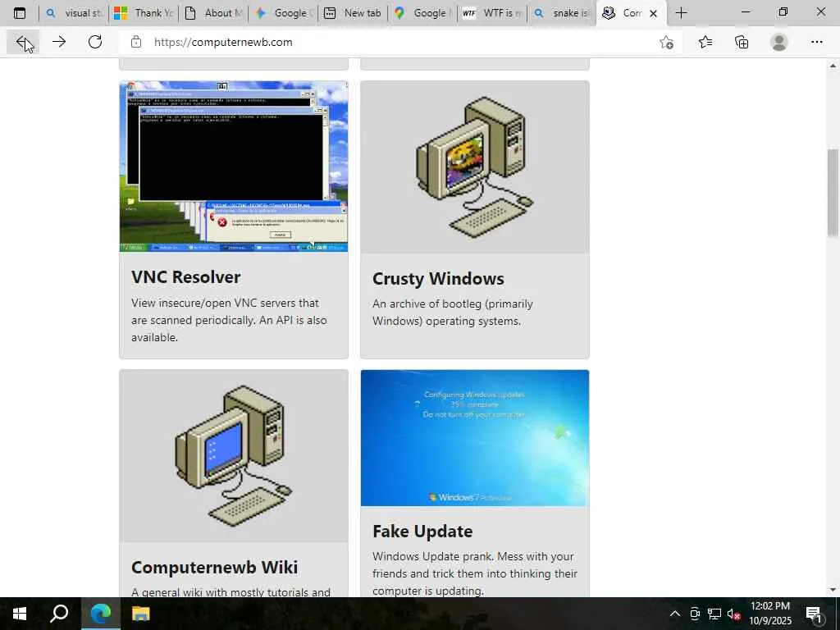Switch to the New tab tab

[353, 13]
